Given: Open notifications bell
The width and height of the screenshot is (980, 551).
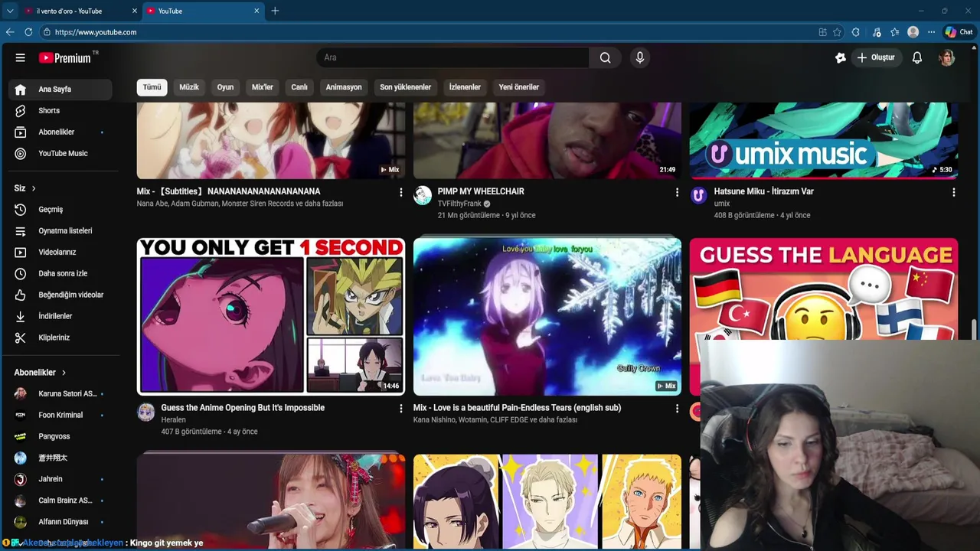Looking at the screenshot, I should [917, 57].
